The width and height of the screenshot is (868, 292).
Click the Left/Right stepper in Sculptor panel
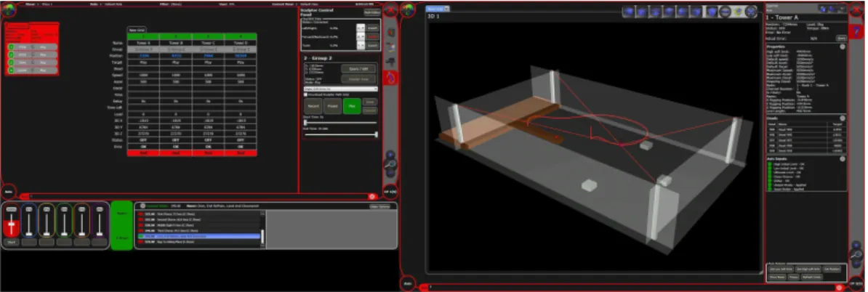pyautogui.click(x=361, y=27)
